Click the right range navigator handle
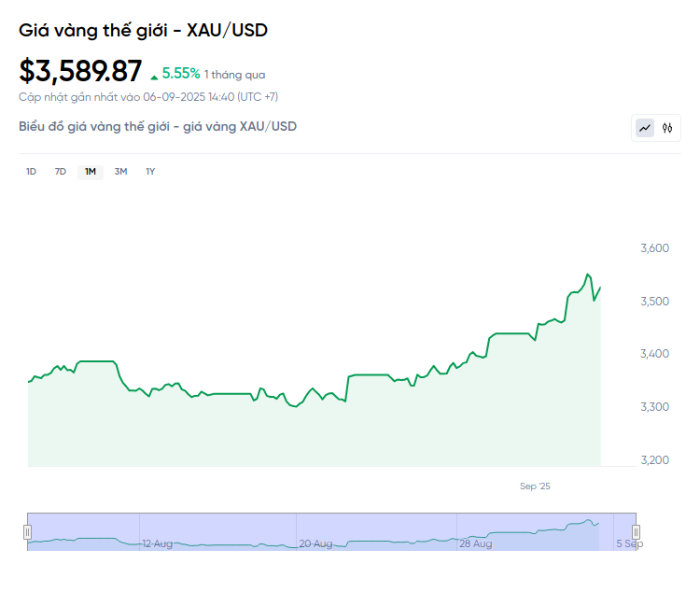Viewport: 700px width, 592px height. (637, 532)
